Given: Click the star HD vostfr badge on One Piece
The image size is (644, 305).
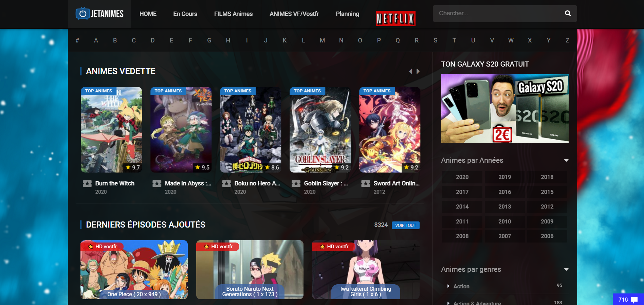Looking at the screenshot, I should click(102, 247).
